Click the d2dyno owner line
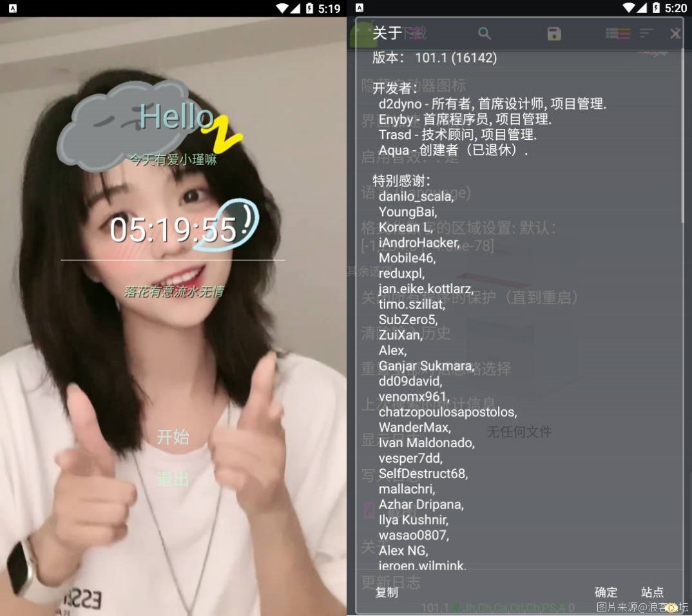 492,104
